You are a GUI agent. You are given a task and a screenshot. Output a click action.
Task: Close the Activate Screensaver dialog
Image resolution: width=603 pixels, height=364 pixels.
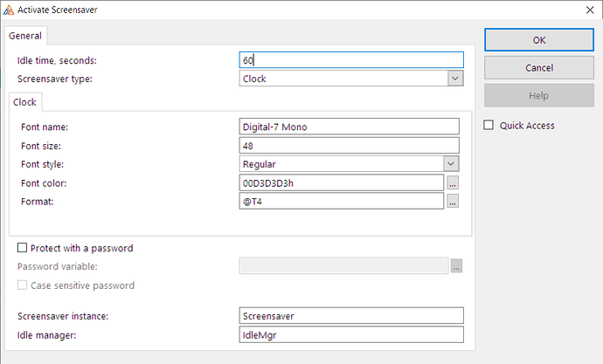[586, 9]
